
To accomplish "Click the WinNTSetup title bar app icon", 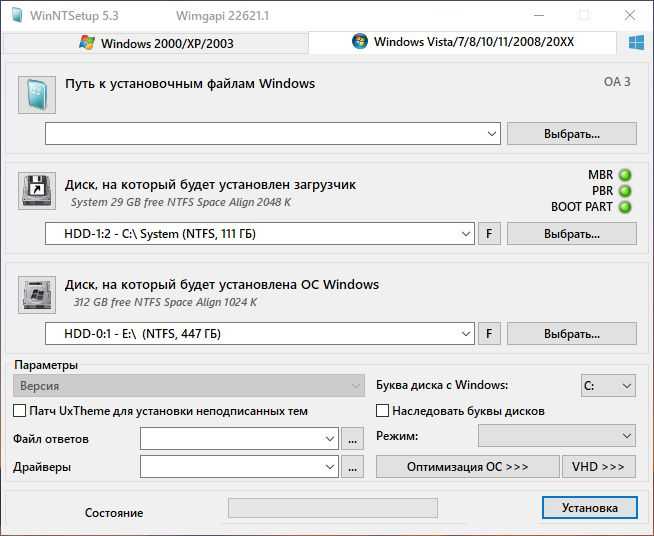I will [x=17, y=15].
